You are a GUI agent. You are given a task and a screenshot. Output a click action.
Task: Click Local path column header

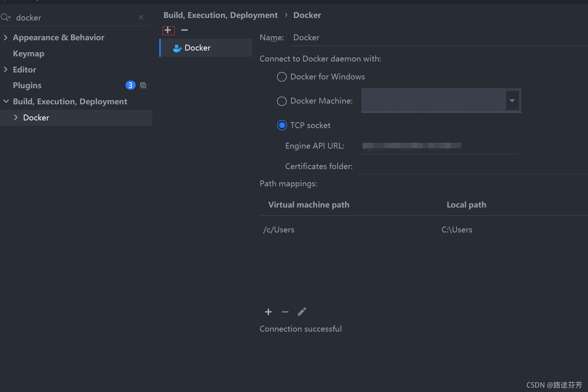pos(466,205)
